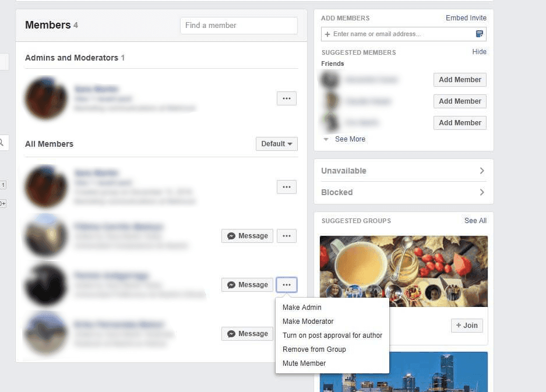
Task: Select the search magnifier icon on left sidebar
Action: [2, 142]
